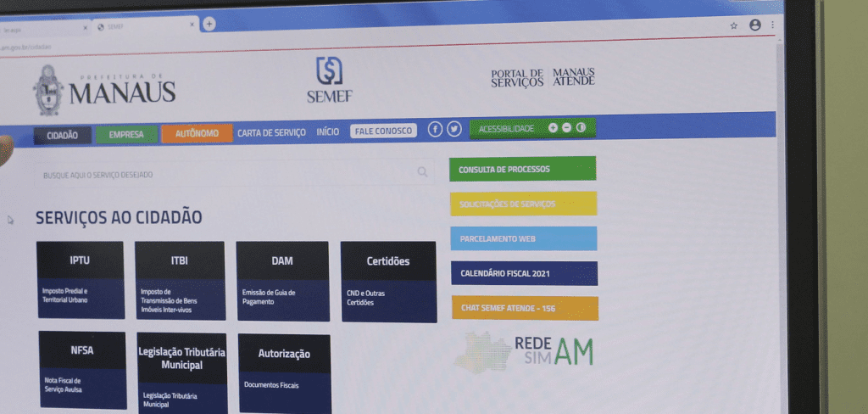Image resolution: width=868 pixels, height=414 pixels.
Task: Open Calendário Fiscal 2021 button
Action: [x=524, y=273]
